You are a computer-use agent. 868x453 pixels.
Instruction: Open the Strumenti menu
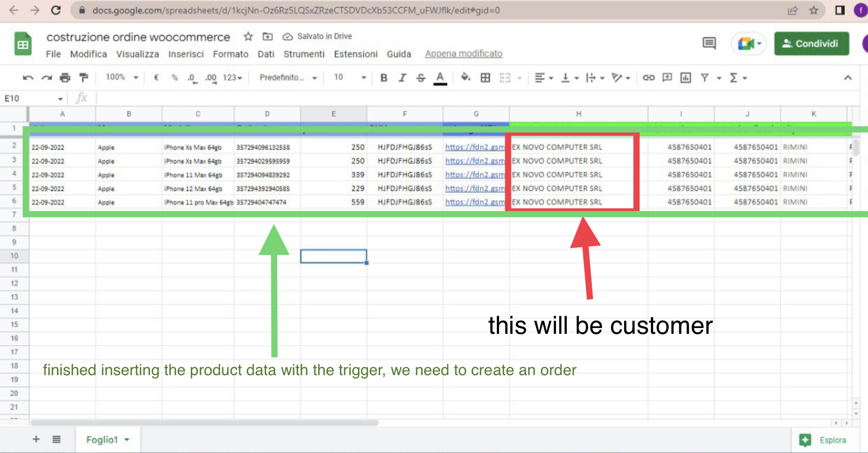click(x=304, y=54)
